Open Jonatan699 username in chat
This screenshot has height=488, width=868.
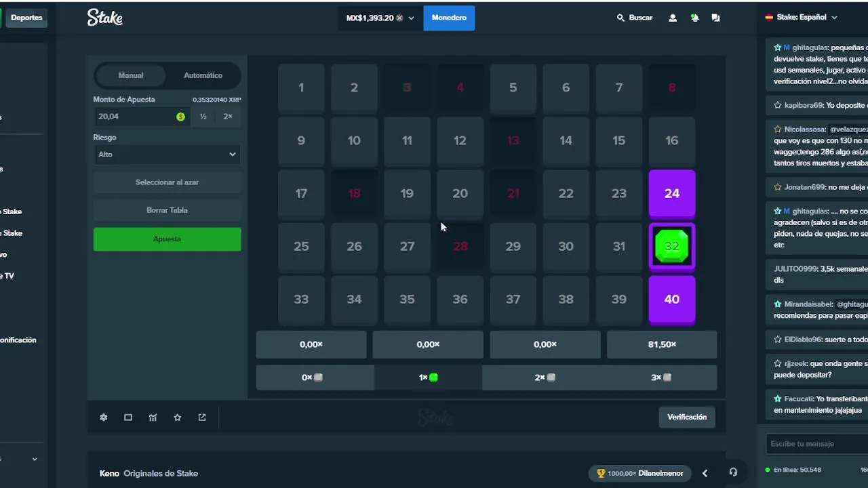[804, 187]
